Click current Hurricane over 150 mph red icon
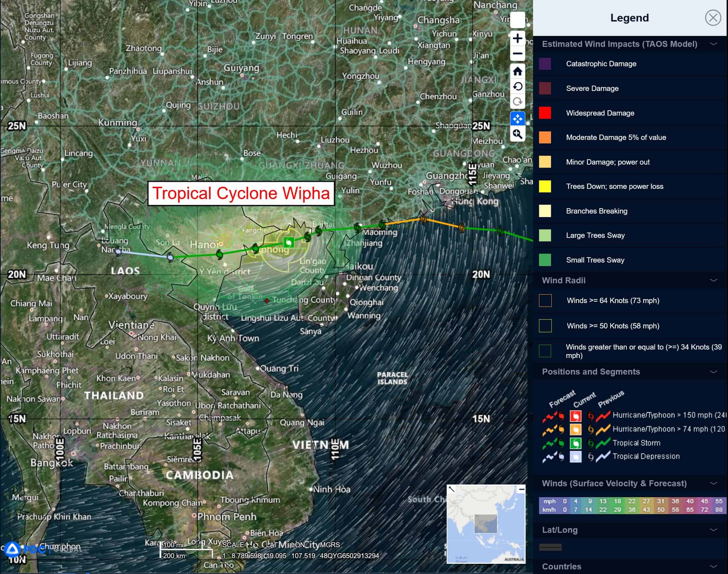The width and height of the screenshot is (728, 574). [x=575, y=416]
